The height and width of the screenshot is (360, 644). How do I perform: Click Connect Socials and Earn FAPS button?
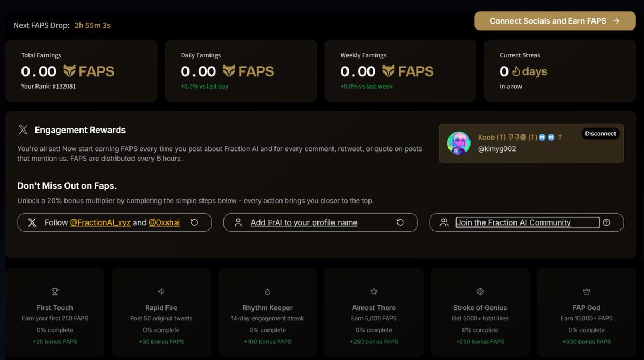coord(555,21)
